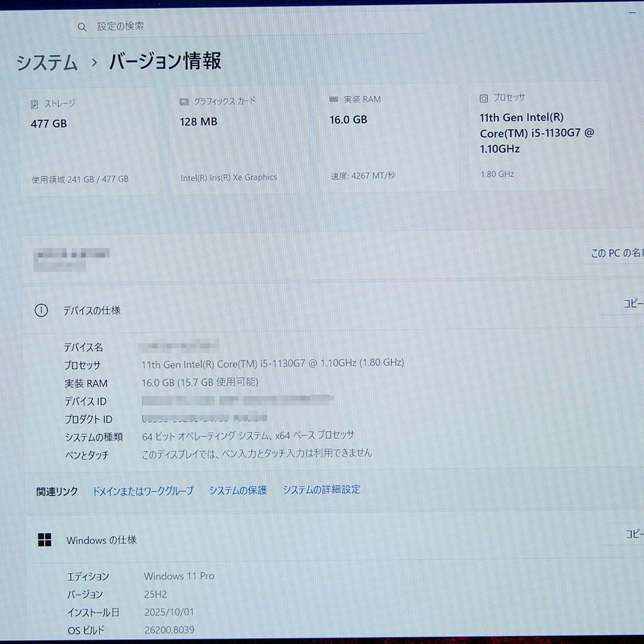Select the 実装 RAM 16.0 GB card
This screenshot has width=644, height=644.
(x=389, y=138)
